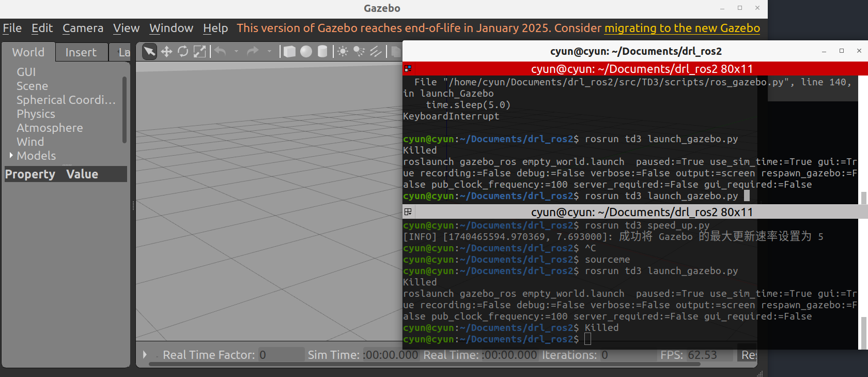Select the Models row in the world tree

pos(36,156)
